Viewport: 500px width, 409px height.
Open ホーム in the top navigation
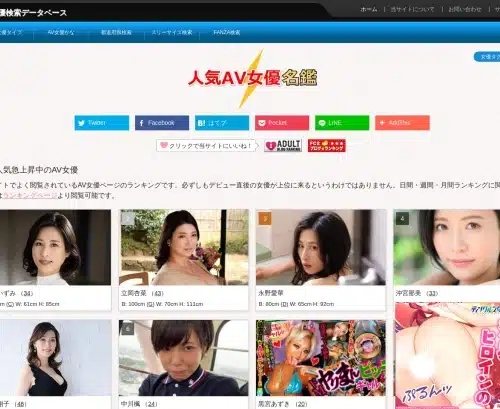click(369, 10)
